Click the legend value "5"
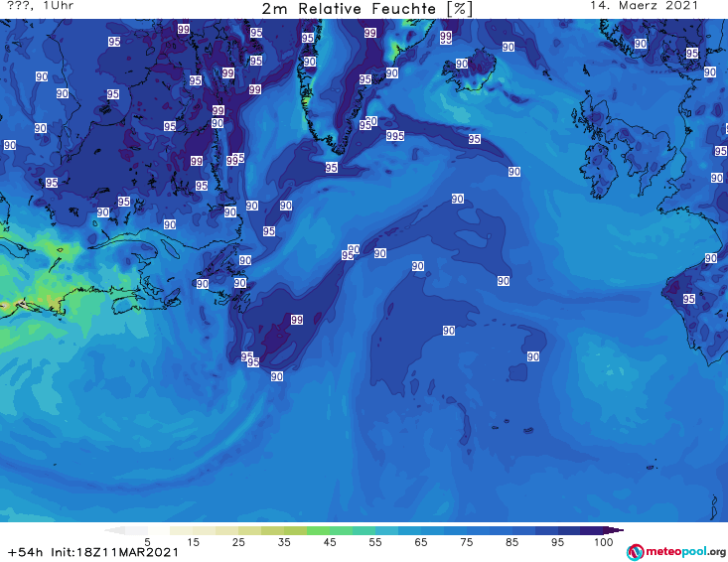 (x=147, y=542)
